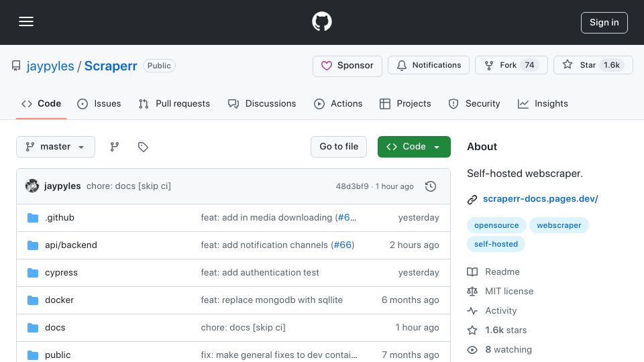
Task: Open docs row commit 'chore: docs [skip ci]'
Action: pos(243,328)
